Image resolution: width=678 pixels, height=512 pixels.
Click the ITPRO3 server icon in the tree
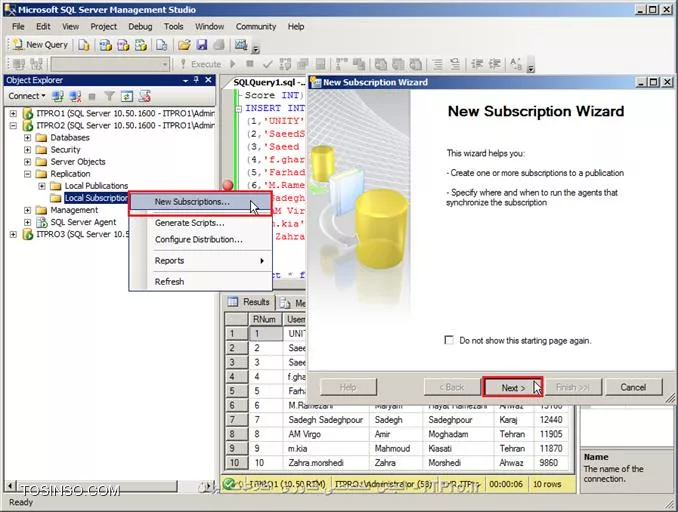[x=28, y=234]
